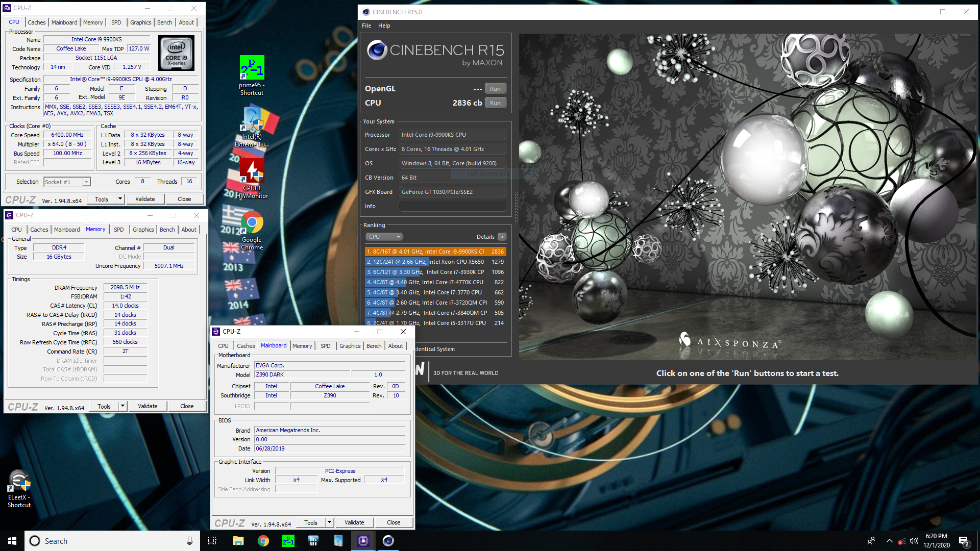The height and width of the screenshot is (551, 980).
Task: Open the CPUID HWMonitor desktop icon
Action: click(x=252, y=178)
